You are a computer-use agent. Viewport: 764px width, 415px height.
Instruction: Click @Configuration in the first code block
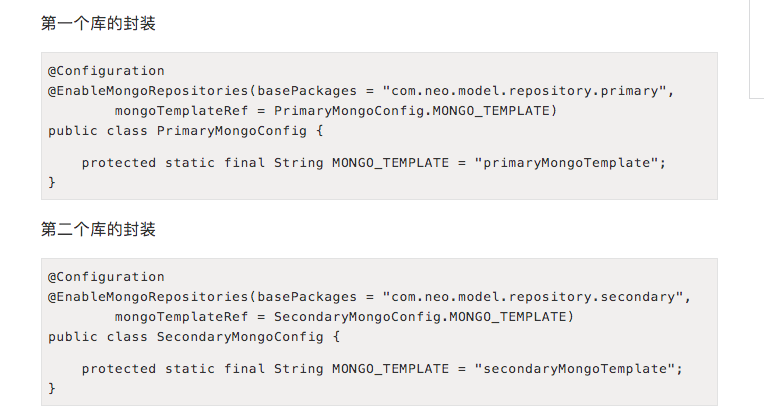pos(106,71)
